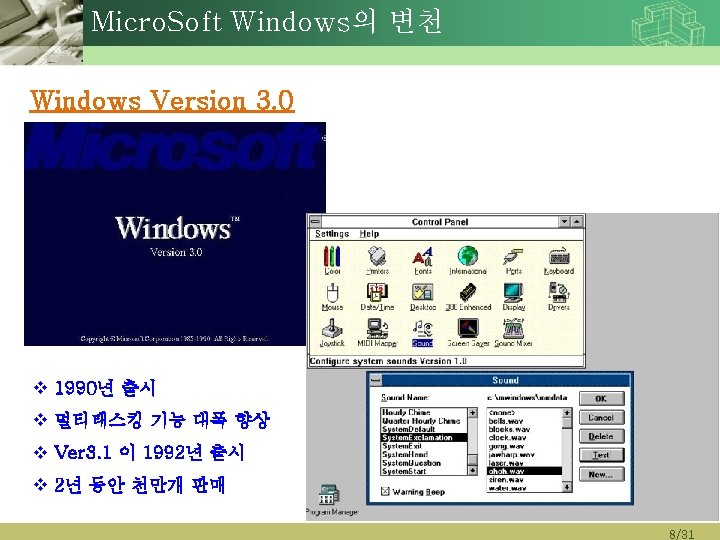Open the Screen Saver icon
Viewport: 720px width, 540px height.
click(x=468, y=333)
